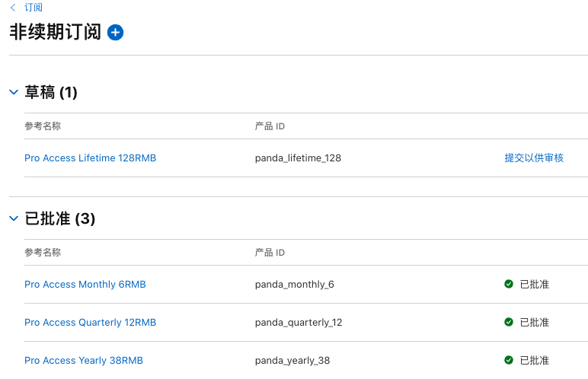
Task: Click green approved checkmark in panda_quarterly_12 row
Action: pyautogui.click(x=508, y=323)
